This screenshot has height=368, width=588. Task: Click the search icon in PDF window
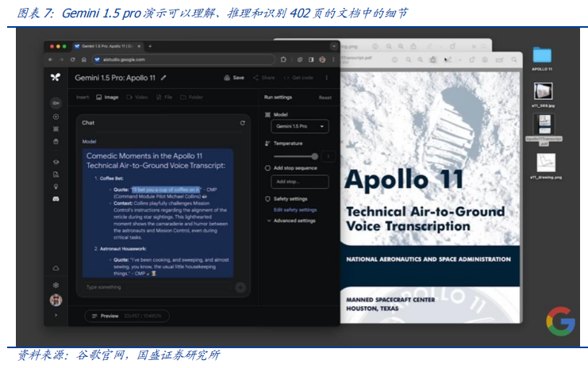tap(514, 59)
